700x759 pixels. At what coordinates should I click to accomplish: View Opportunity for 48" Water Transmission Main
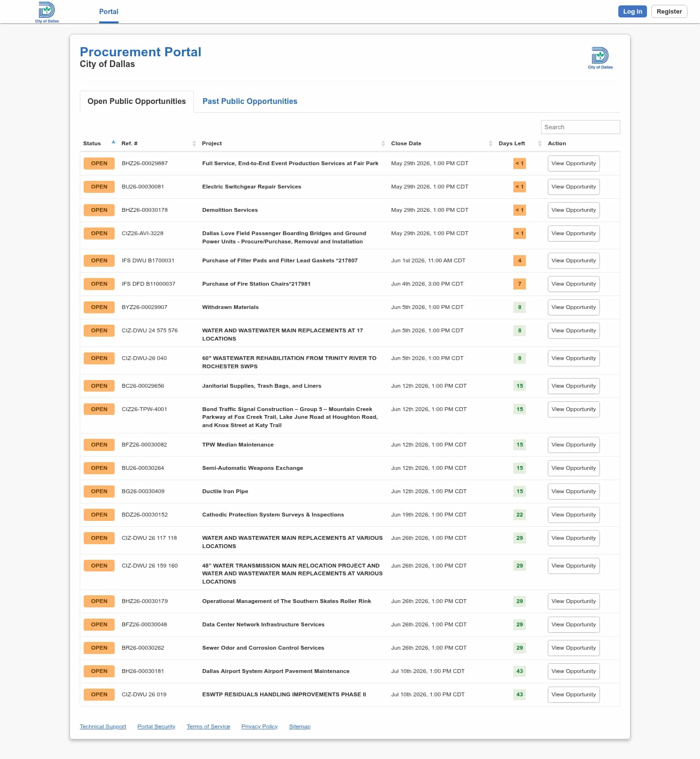pos(574,566)
